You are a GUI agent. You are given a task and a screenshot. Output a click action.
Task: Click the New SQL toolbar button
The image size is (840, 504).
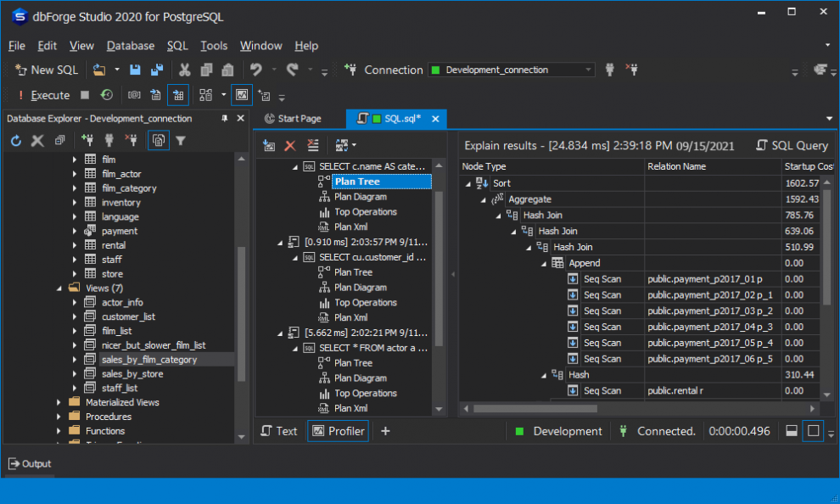click(47, 70)
